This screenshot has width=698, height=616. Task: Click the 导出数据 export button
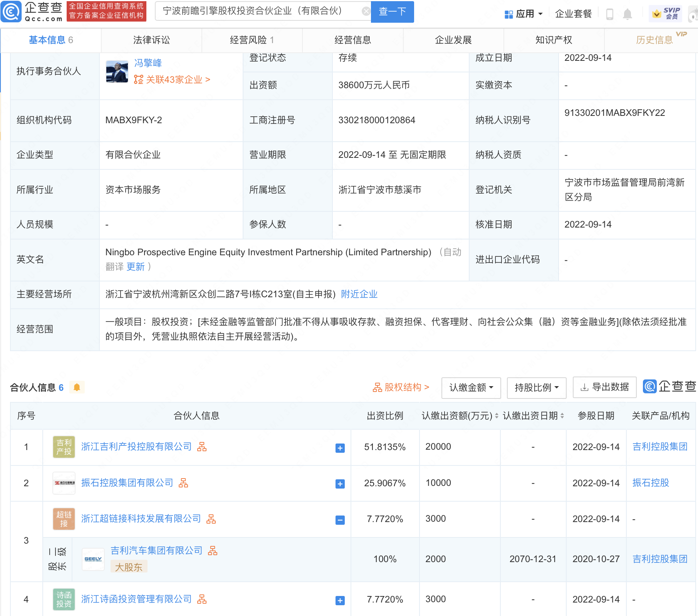coord(604,387)
